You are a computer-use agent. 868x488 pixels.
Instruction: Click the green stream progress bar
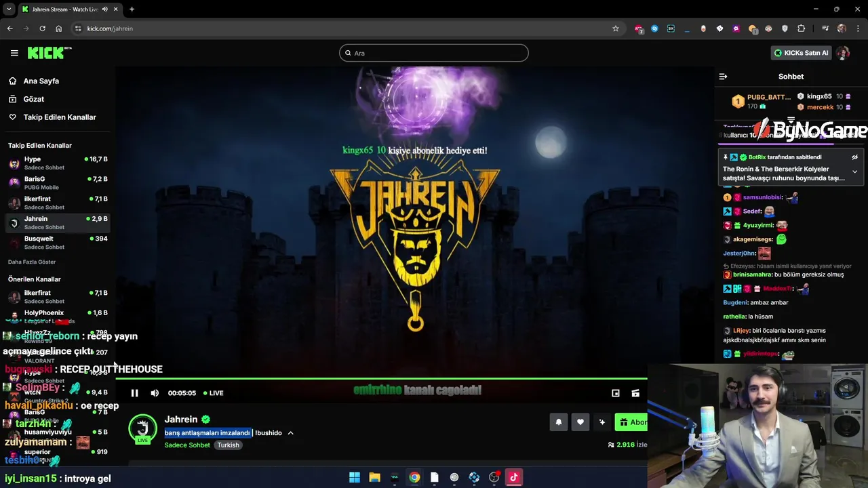point(381,378)
